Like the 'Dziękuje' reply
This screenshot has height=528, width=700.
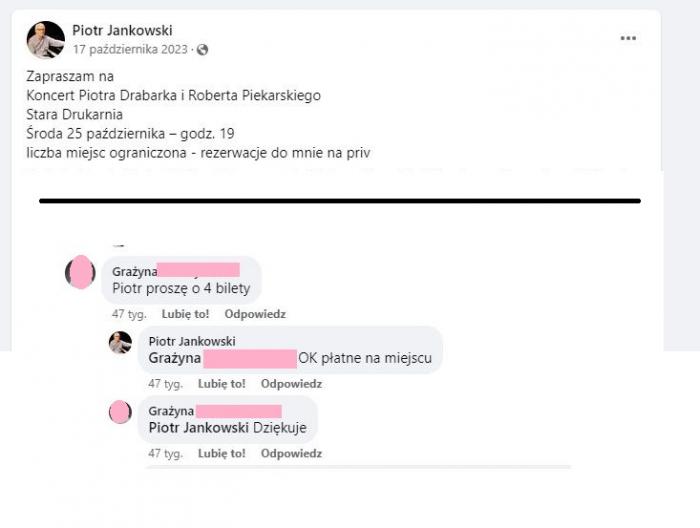[222, 453]
